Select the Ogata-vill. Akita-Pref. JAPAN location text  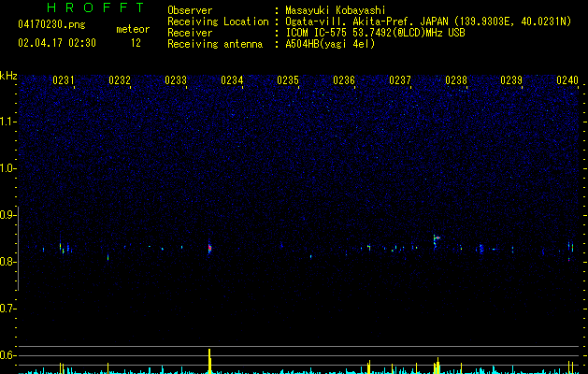click(428, 22)
